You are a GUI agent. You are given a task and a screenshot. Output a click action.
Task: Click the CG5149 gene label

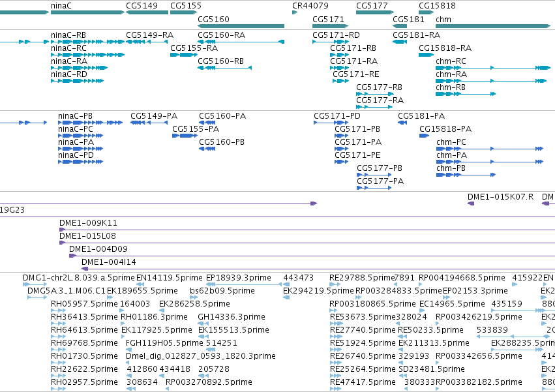142,6
